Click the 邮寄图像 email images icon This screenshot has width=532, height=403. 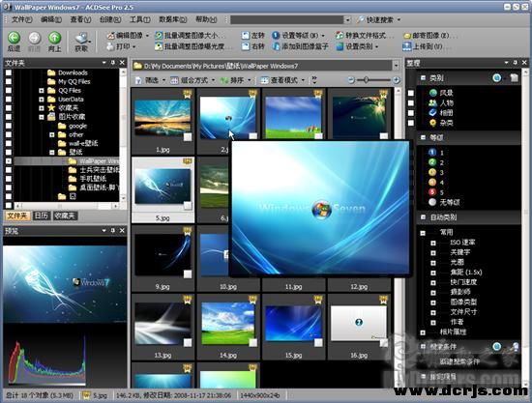point(407,36)
